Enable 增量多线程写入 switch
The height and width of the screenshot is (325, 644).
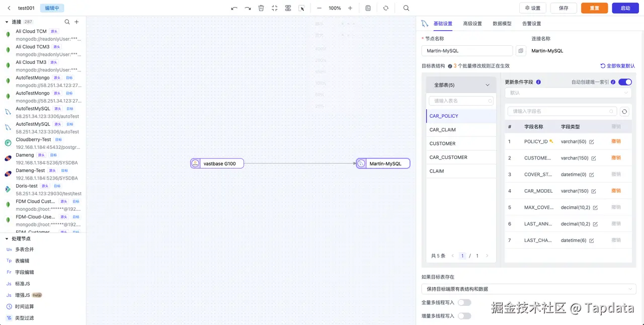click(x=464, y=316)
